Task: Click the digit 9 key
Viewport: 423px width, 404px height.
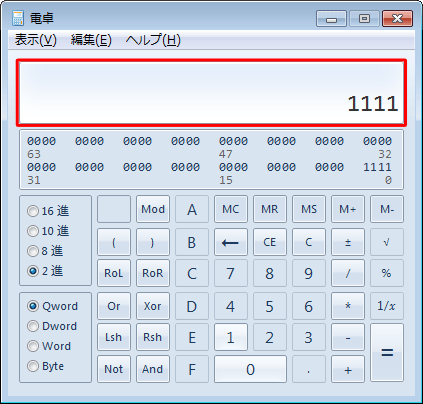Action: (309, 273)
